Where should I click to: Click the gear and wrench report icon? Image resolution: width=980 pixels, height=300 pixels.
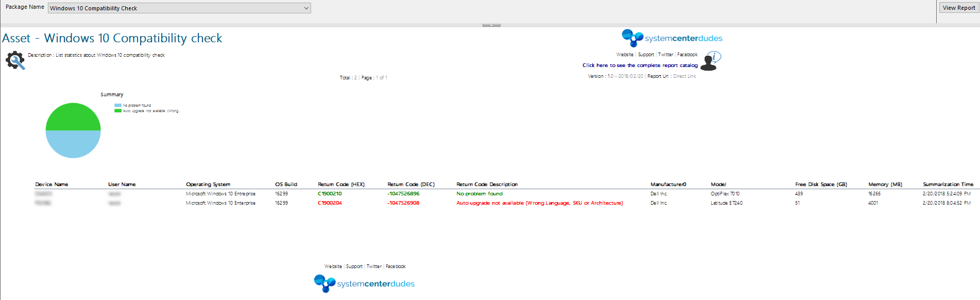(x=15, y=60)
